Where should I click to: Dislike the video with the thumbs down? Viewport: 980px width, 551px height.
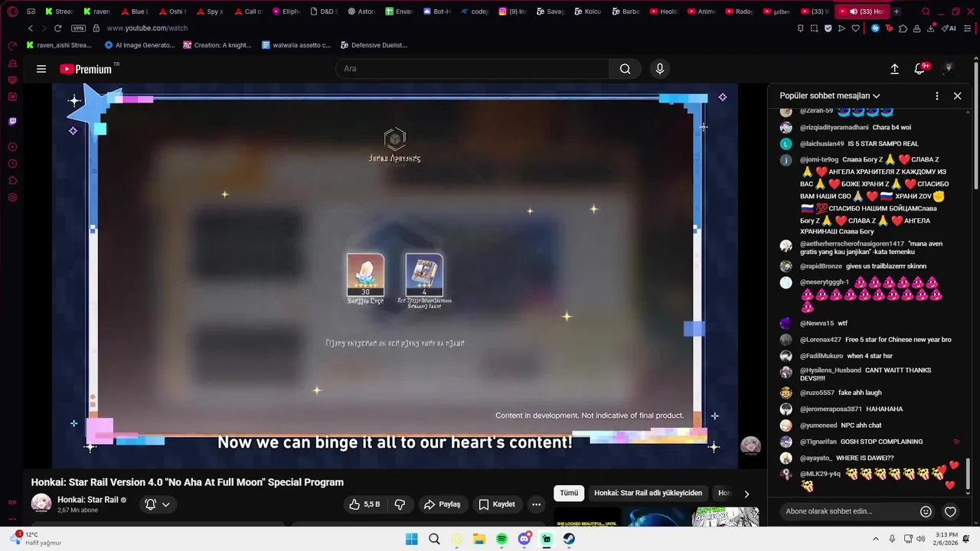click(x=400, y=504)
